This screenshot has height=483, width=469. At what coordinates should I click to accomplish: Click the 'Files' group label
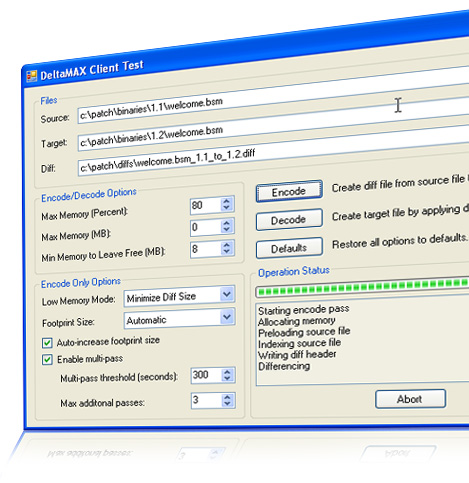click(x=49, y=101)
